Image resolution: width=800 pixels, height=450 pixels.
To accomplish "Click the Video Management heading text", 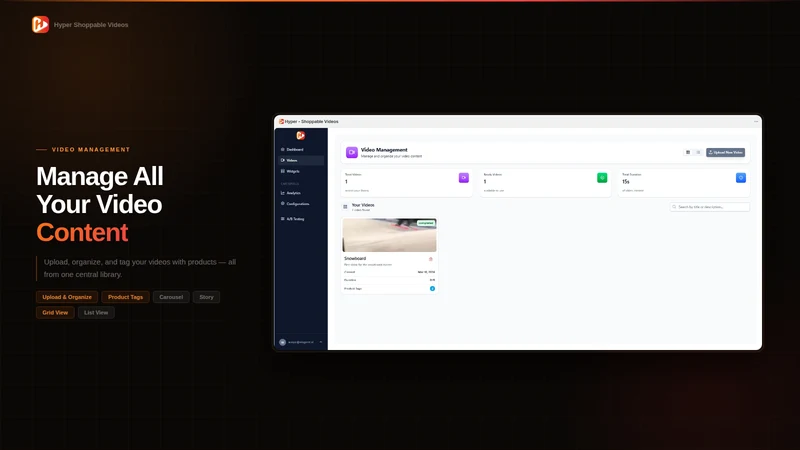I will coord(384,149).
